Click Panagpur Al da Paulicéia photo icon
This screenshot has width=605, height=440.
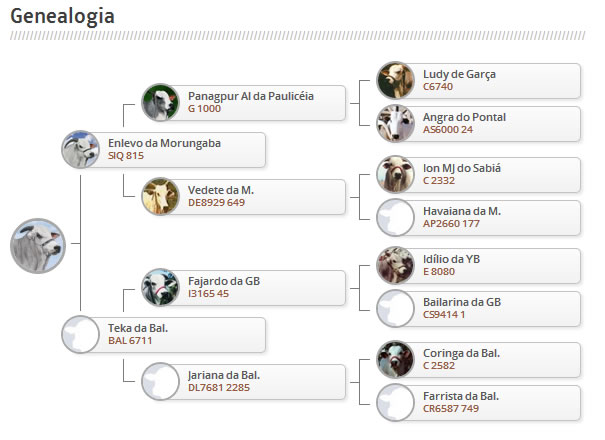pyautogui.click(x=160, y=102)
